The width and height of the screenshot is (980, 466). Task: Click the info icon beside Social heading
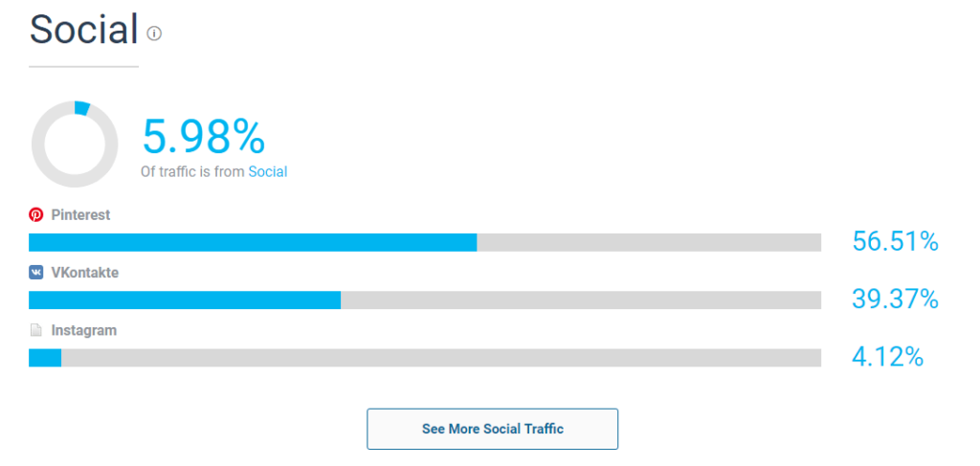[x=154, y=33]
